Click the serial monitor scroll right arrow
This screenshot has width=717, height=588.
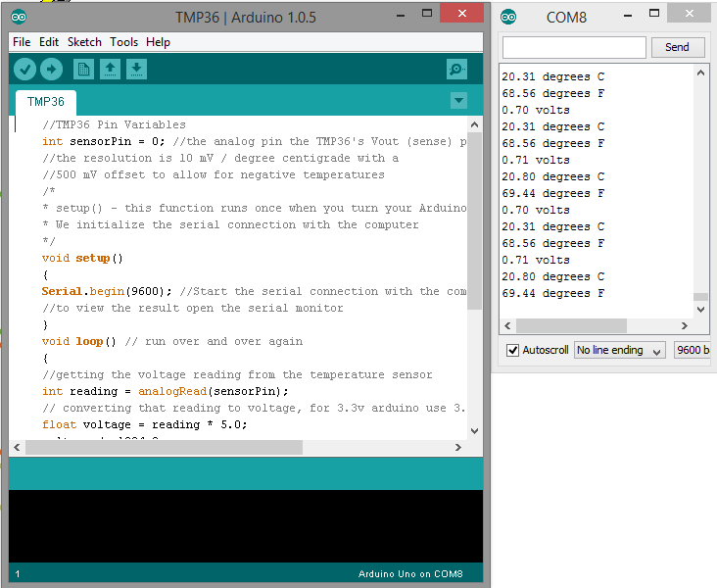(x=685, y=325)
